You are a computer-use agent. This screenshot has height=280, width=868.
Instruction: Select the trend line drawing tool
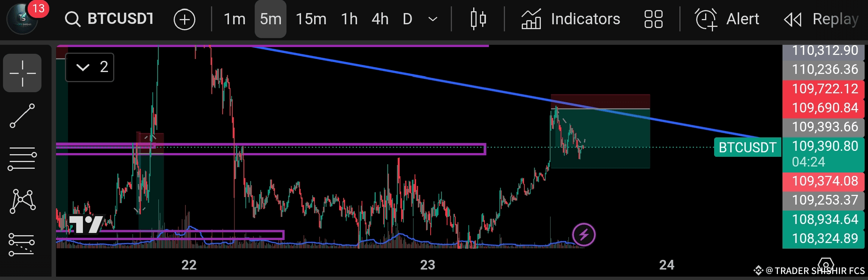pos(22,116)
